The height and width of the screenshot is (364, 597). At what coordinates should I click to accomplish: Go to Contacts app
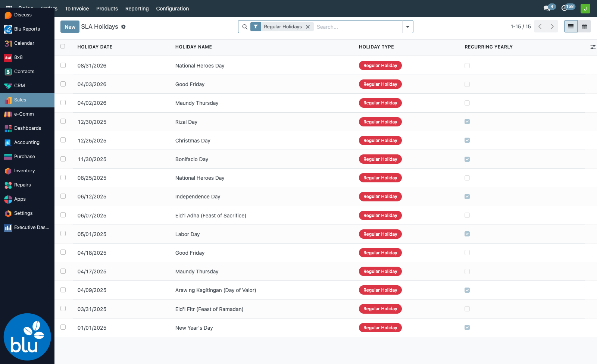pyautogui.click(x=27, y=72)
